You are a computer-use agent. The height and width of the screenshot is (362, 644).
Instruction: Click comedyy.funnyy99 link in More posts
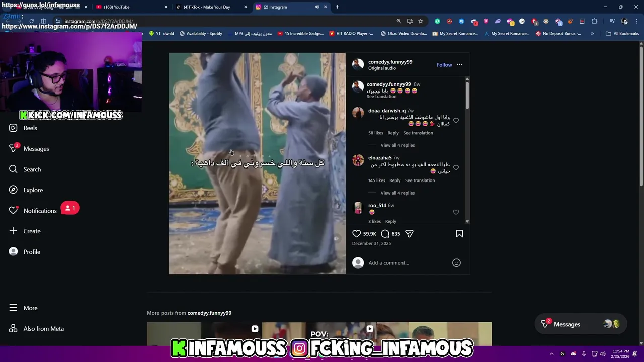(209, 313)
